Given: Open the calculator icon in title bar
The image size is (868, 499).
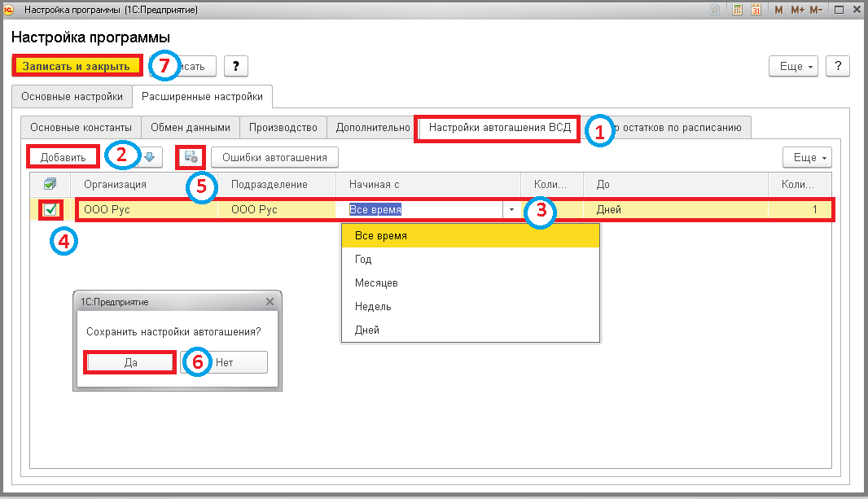Looking at the screenshot, I should point(737,10).
